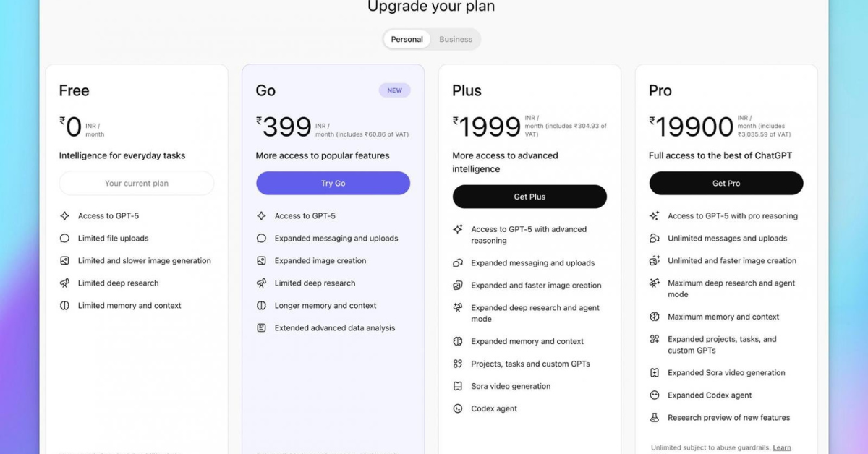The image size is (868, 454).
Task: Click the Sora video generation icon in Plus
Action: coord(458,387)
